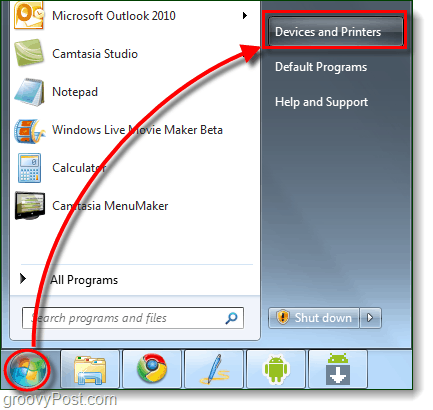The image size is (433, 410).
Task: Click the Android download arrow taskbar icon
Action: pos(338,369)
